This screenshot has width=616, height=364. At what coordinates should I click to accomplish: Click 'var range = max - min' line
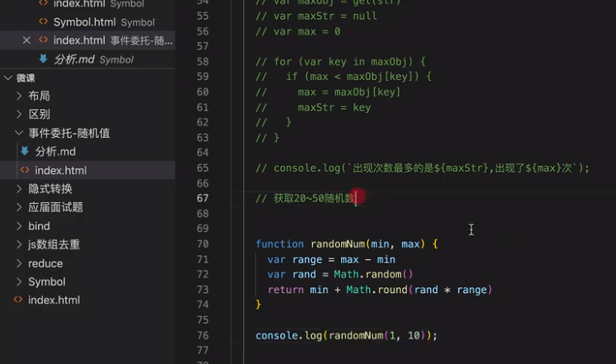[331, 259]
